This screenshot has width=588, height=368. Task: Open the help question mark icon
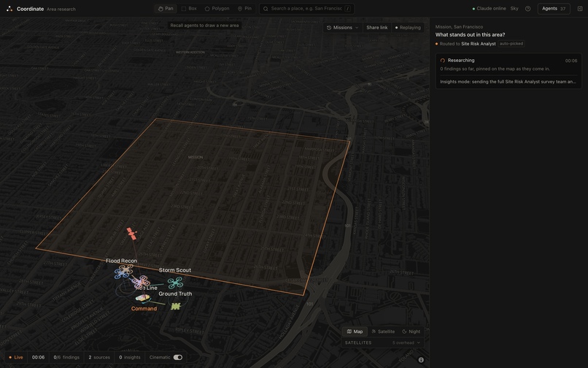pos(527,9)
